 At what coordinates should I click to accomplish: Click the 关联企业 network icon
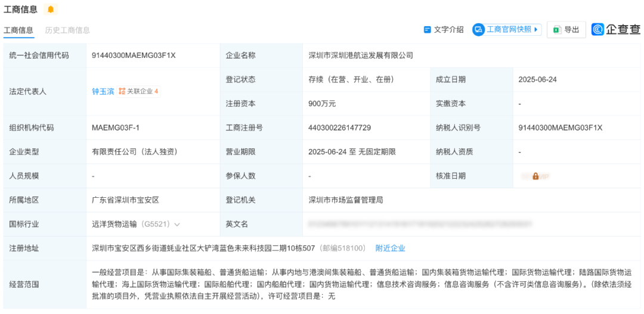click(x=122, y=92)
